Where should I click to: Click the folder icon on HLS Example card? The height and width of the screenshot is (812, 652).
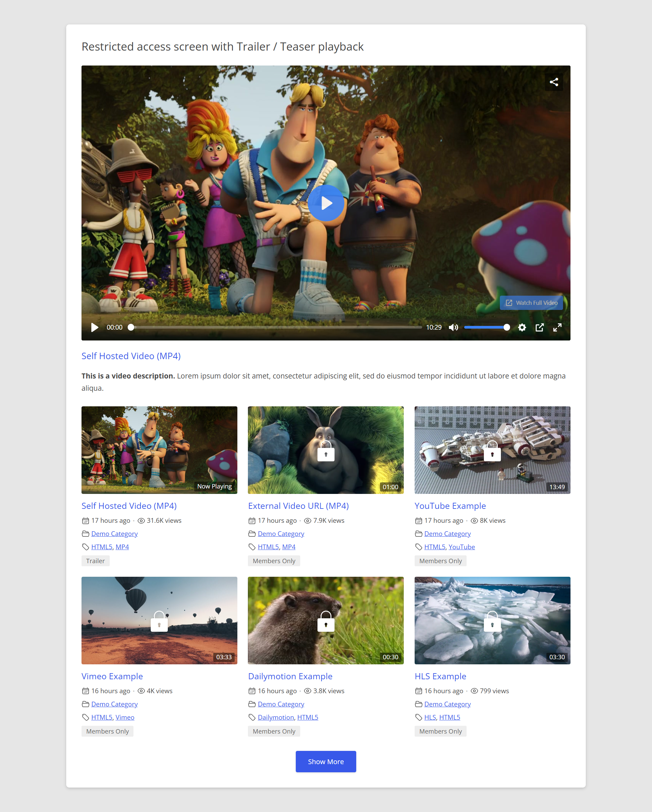(x=418, y=704)
